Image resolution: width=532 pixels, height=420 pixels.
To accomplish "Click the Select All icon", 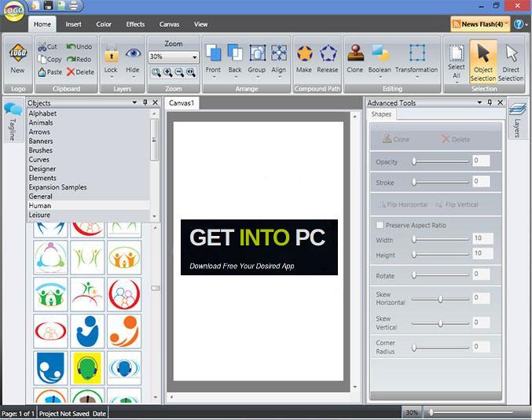I will click(457, 53).
